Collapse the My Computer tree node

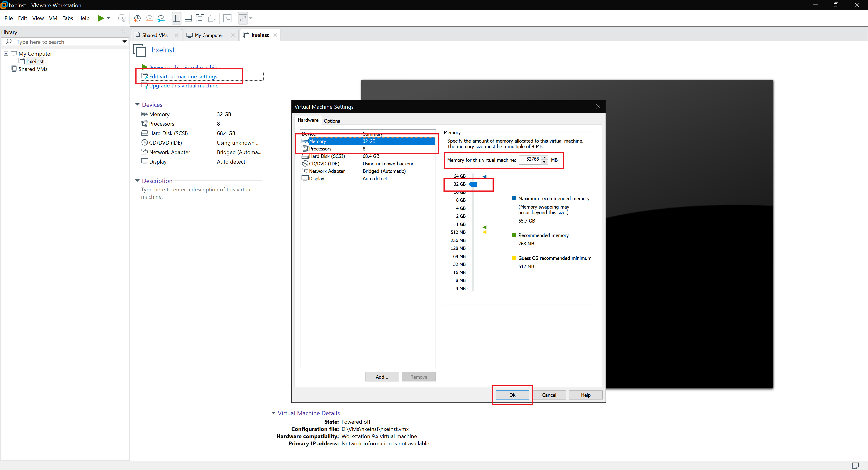(x=6, y=54)
